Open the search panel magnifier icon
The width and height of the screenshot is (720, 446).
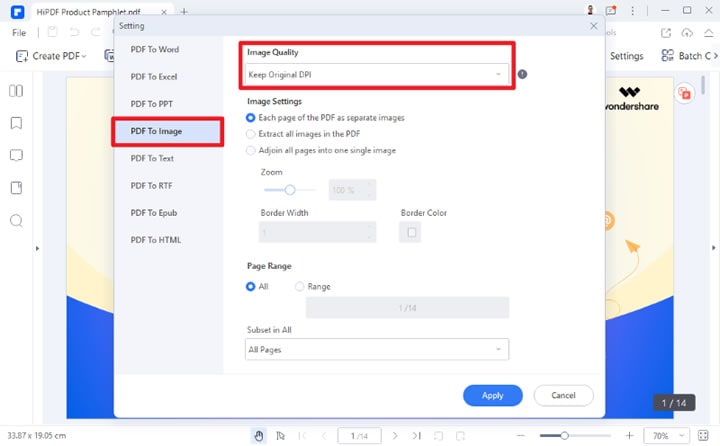[x=16, y=221]
